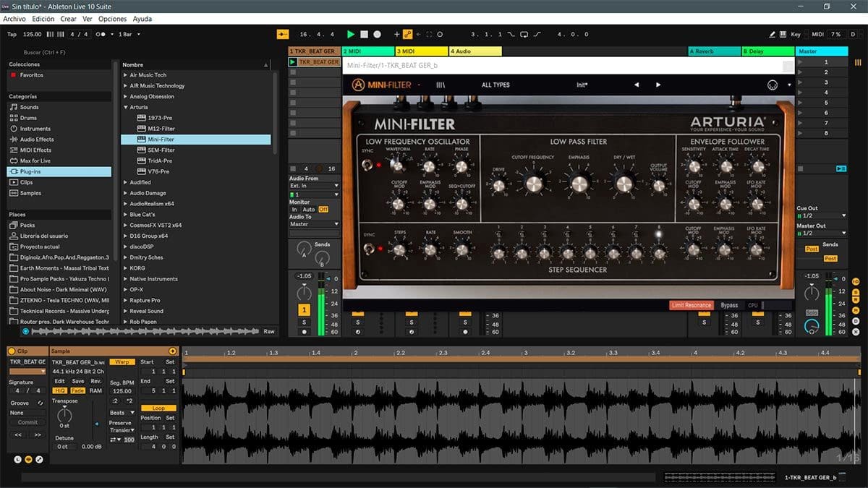Click the Tap tempo button
Screen dimensions: 868x488
click(x=12, y=34)
